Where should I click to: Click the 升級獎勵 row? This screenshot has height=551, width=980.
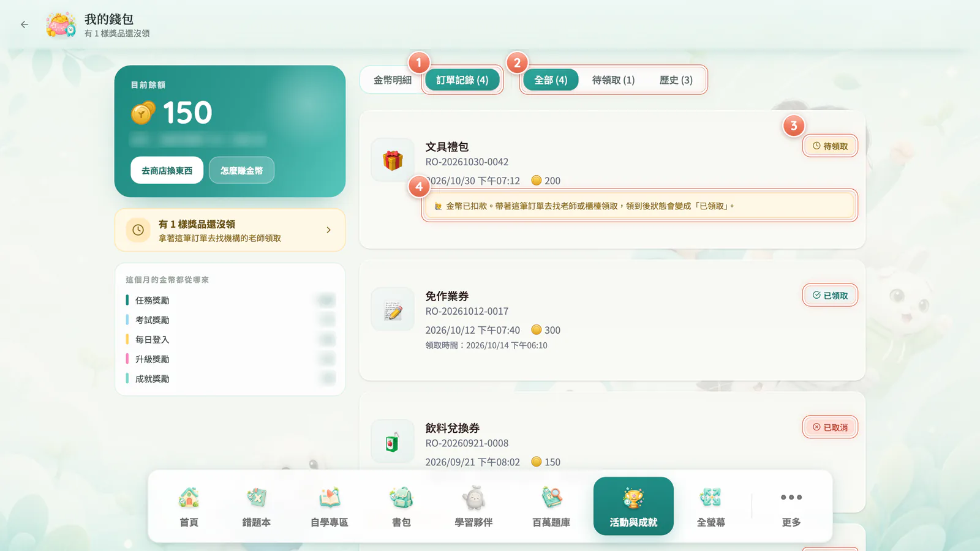pyautogui.click(x=230, y=359)
